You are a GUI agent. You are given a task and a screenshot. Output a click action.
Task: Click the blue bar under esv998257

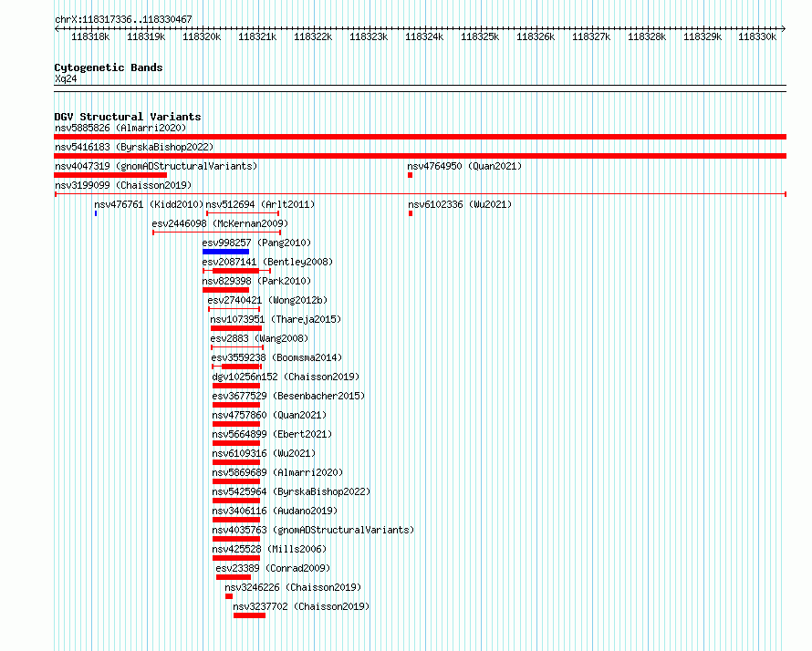(x=225, y=252)
